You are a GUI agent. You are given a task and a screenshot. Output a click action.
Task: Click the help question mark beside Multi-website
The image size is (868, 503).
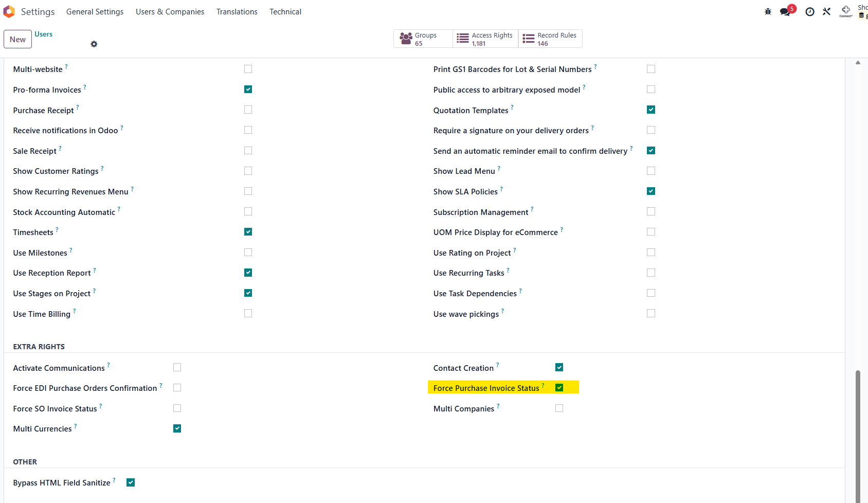[x=66, y=66]
